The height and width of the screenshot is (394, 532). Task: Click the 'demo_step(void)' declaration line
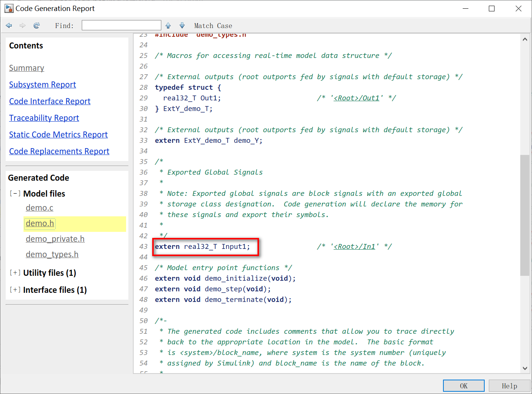point(213,289)
